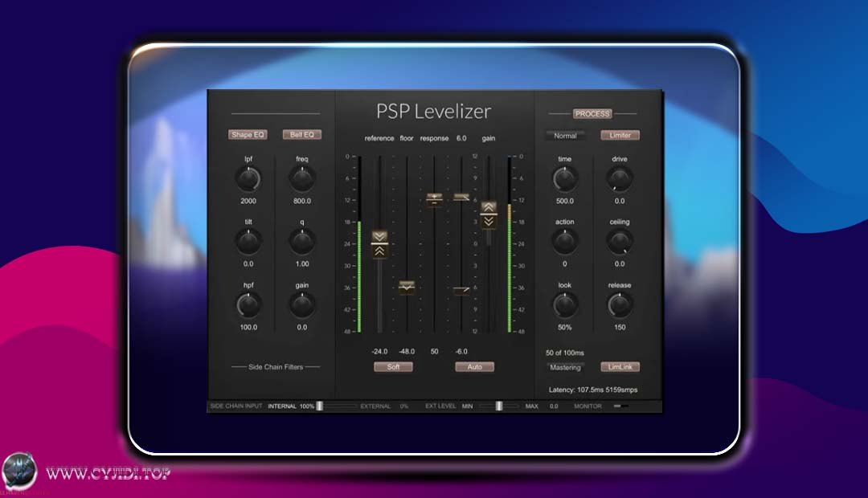Click the EXTERNAL 0% label
This screenshot has height=498, width=868.
[384, 406]
